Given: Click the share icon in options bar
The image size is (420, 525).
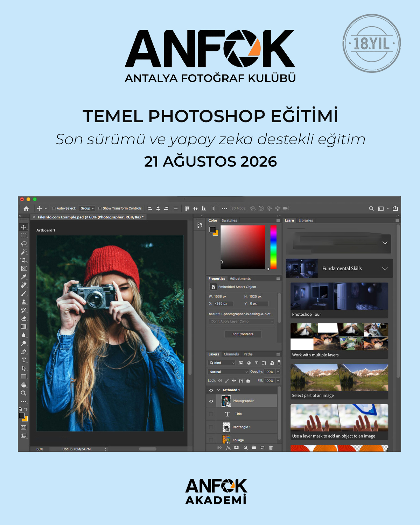Looking at the screenshot, I should coord(395,208).
